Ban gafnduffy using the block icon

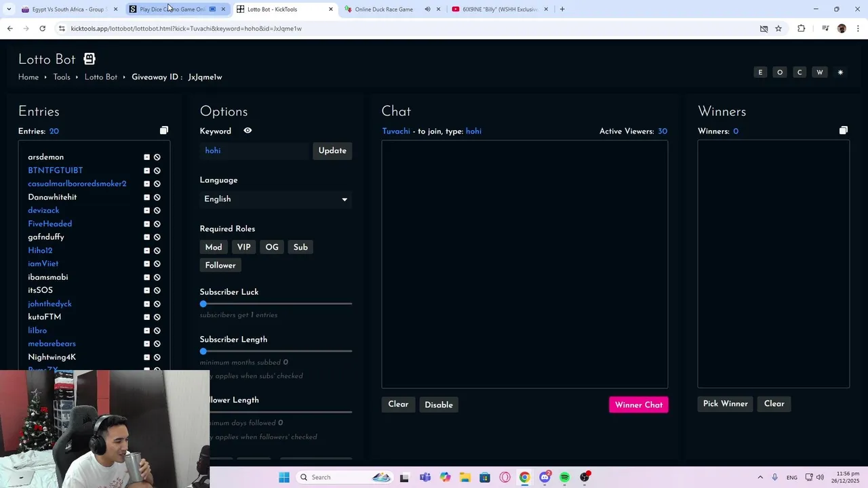pyautogui.click(x=157, y=237)
